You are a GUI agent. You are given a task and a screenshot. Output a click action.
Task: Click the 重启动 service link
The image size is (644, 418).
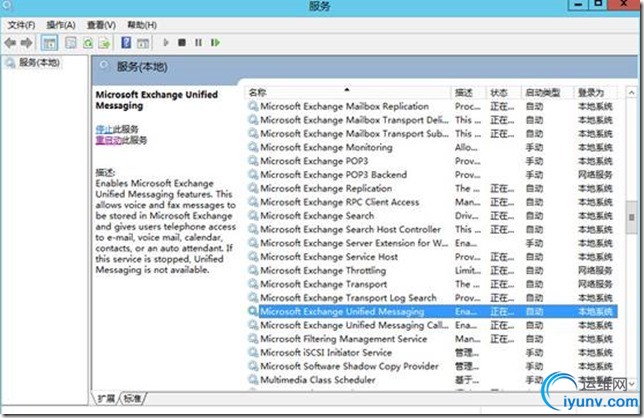(x=108, y=140)
